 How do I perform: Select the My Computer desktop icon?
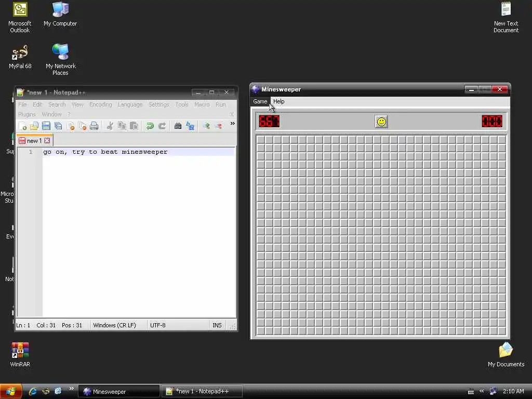coord(60,14)
